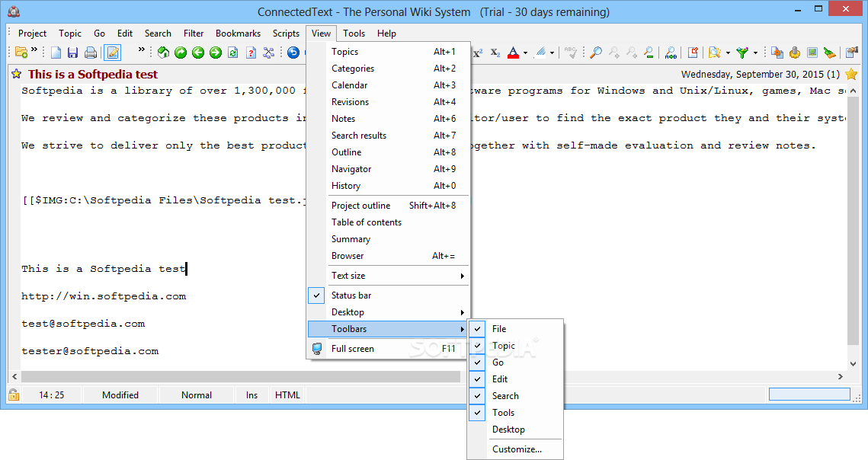Click the blue undo arrow icon
Viewport: 868px width, 460px height.
tap(293, 53)
